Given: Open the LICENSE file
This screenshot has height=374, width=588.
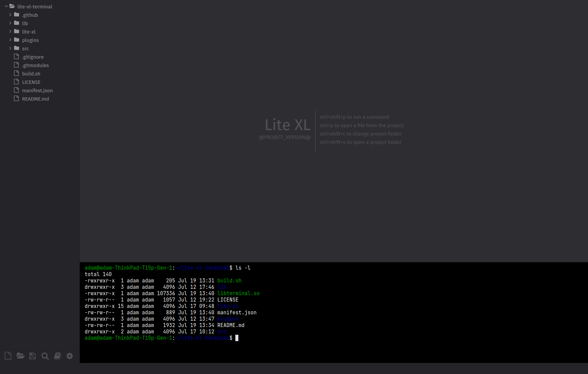Looking at the screenshot, I should [x=31, y=82].
